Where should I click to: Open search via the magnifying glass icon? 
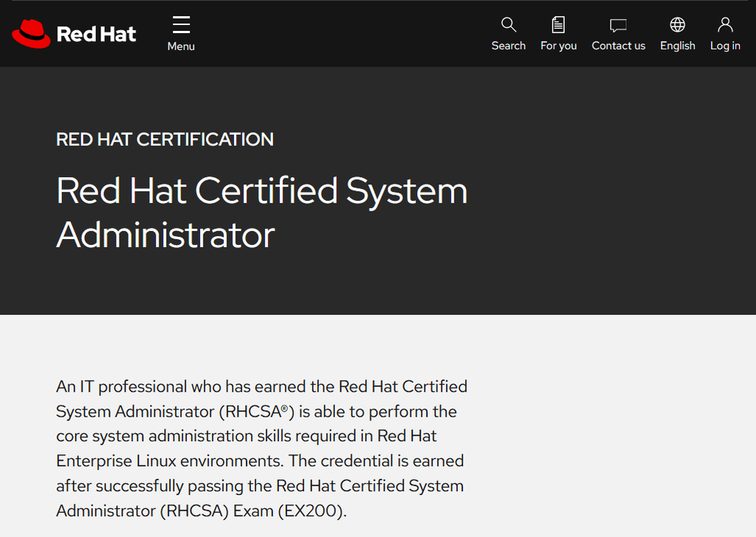(x=508, y=24)
